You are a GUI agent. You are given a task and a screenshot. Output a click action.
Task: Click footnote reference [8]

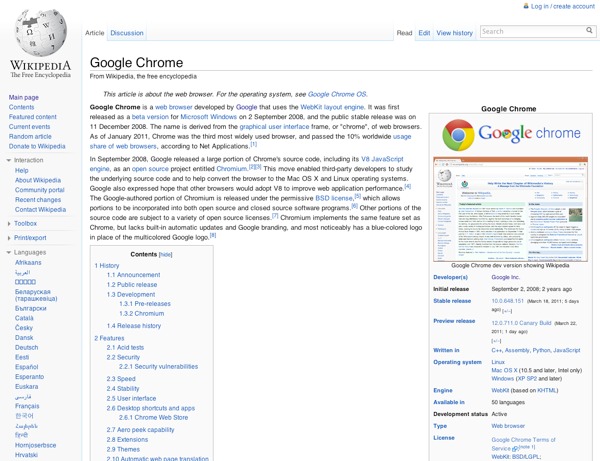[x=213, y=235]
